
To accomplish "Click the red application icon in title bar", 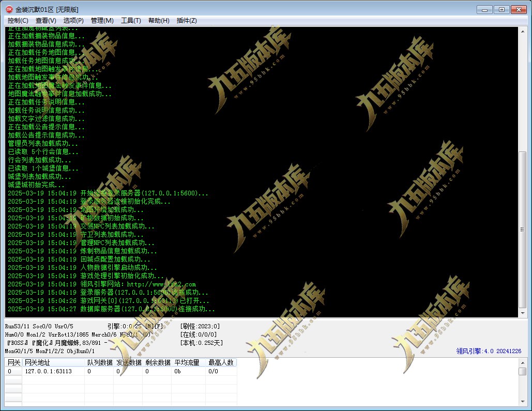I will tap(9, 9).
